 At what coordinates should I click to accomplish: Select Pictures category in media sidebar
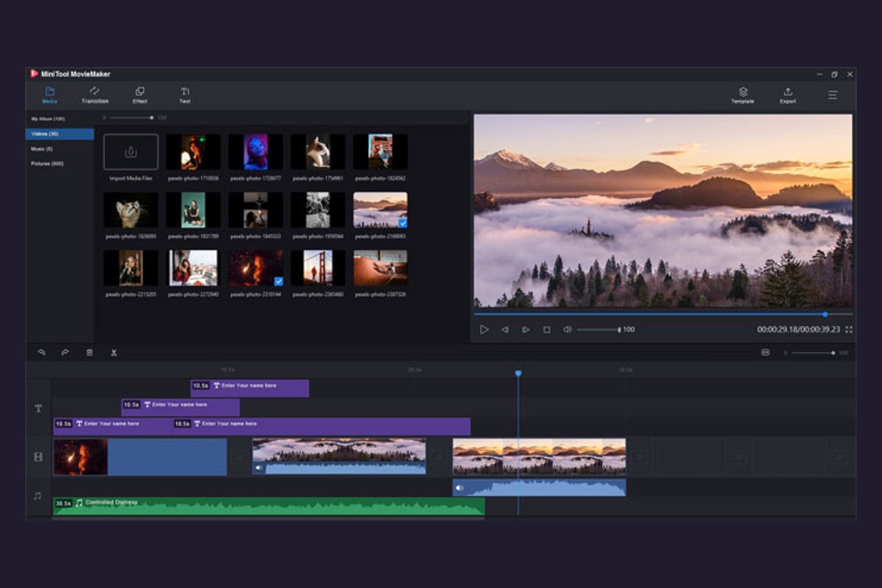(47, 163)
